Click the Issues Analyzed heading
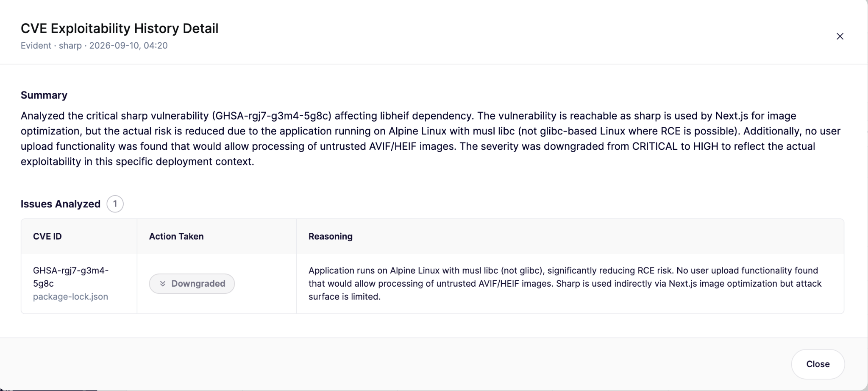Viewport: 868px width, 391px height. [61, 204]
